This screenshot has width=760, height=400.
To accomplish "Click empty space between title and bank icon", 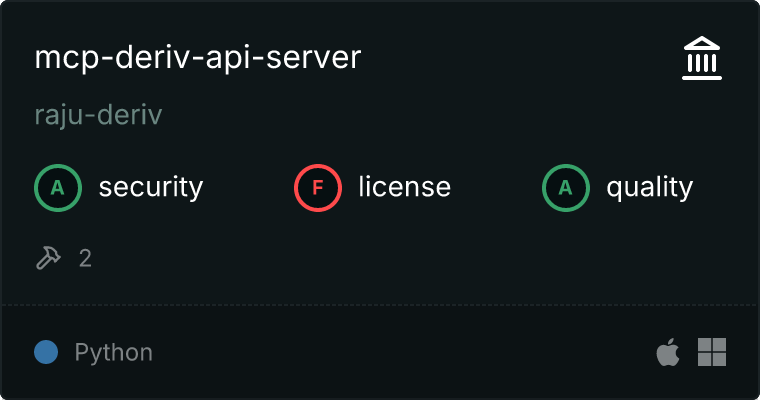I will 520,60.
